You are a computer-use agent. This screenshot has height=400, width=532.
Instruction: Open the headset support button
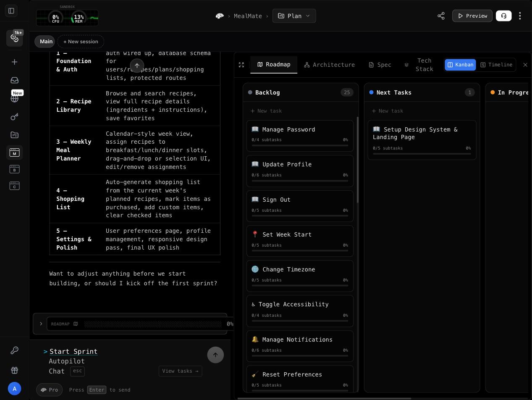[x=503, y=16]
